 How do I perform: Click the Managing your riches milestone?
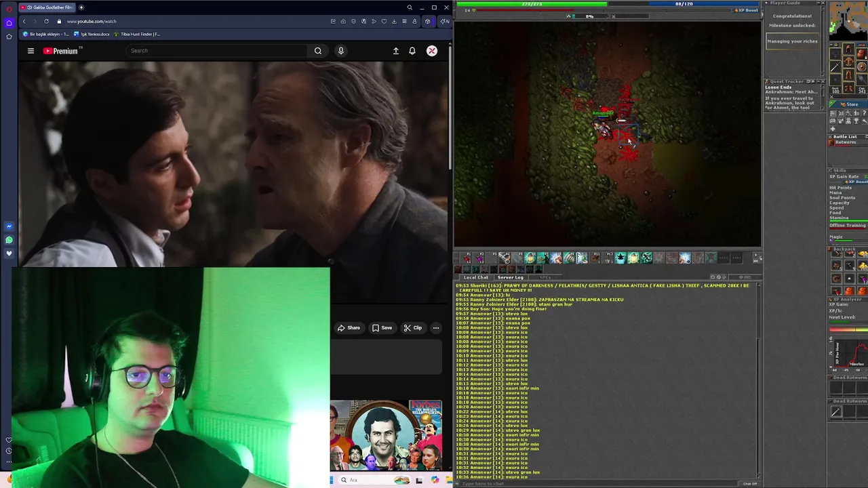[792, 41]
